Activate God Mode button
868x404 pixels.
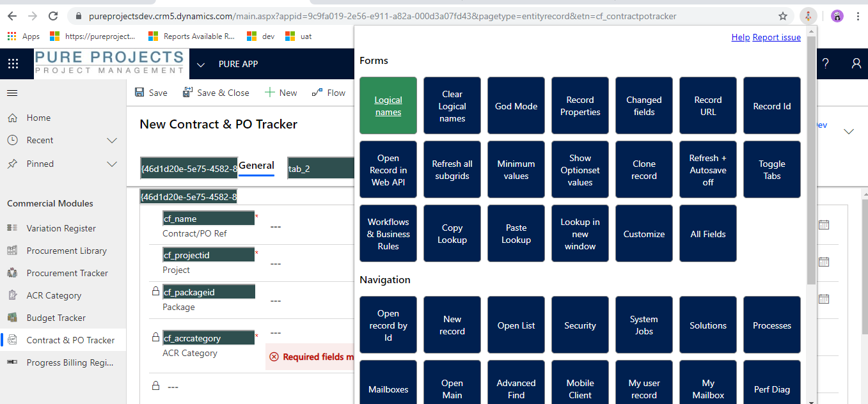pyautogui.click(x=516, y=105)
